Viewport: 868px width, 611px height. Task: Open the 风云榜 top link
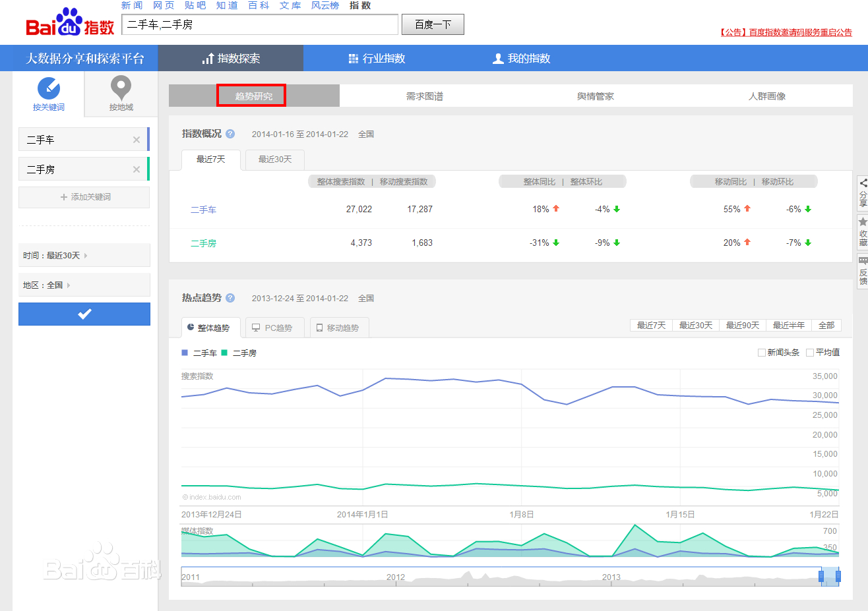click(x=325, y=5)
